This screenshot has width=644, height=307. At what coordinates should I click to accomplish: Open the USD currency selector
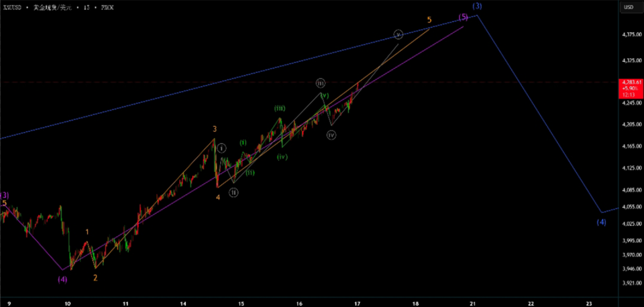pyautogui.click(x=629, y=7)
